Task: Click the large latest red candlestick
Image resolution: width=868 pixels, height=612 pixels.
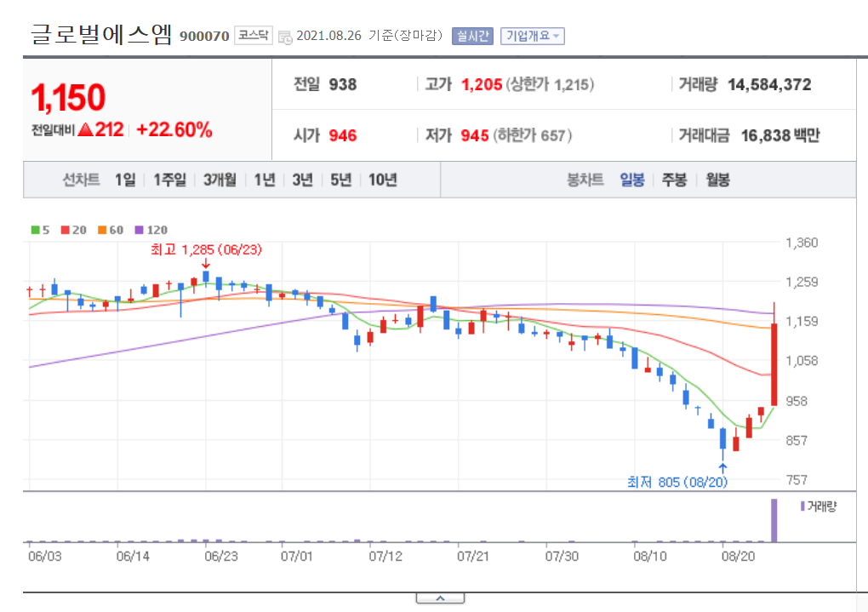Action: (x=774, y=364)
